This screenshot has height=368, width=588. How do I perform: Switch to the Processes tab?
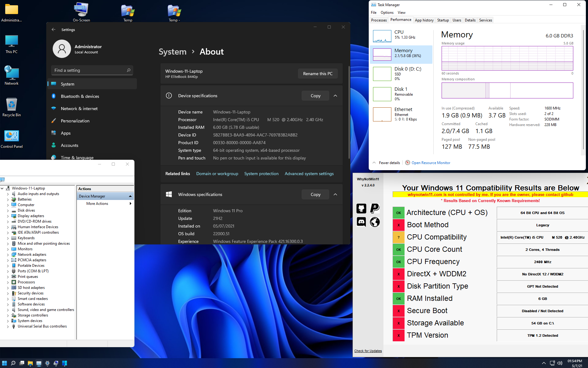coord(379,20)
